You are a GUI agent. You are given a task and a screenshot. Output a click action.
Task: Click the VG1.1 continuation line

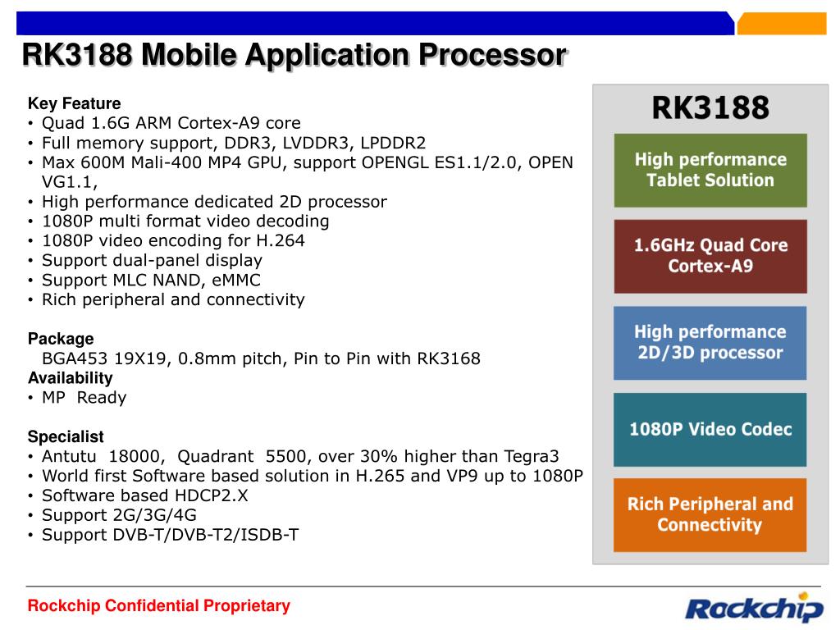click(70, 182)
